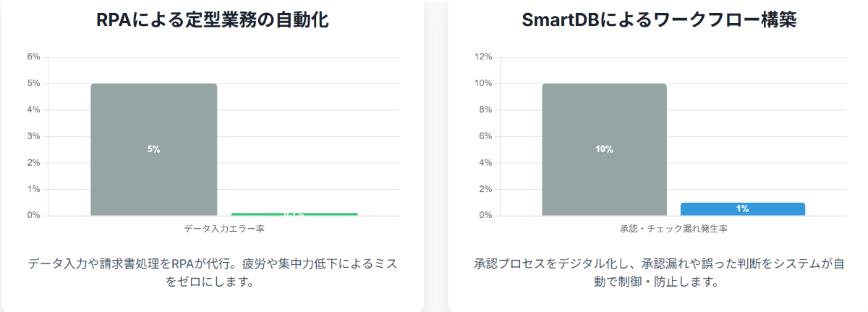Click the 12% y-axis tick label
The width and height of the screenshot is (868, 312).
[x=483, y=57]
